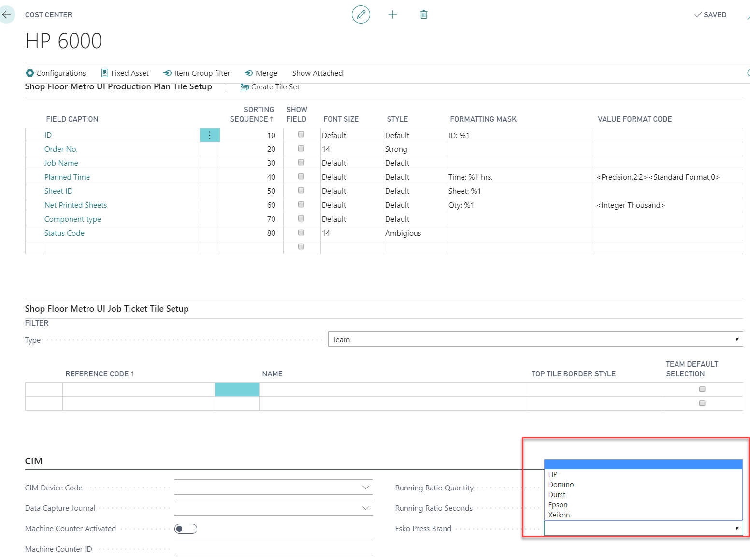The width and height of the screenshot is (750, 560).
Task: Tick Team Default Selection in first row
Action: click(702, 389)
